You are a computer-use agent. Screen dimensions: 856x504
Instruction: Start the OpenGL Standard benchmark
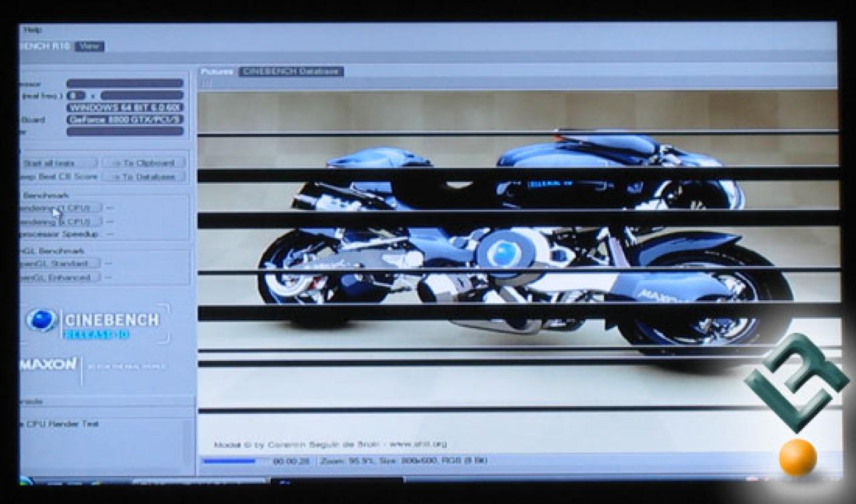[60, 263]
